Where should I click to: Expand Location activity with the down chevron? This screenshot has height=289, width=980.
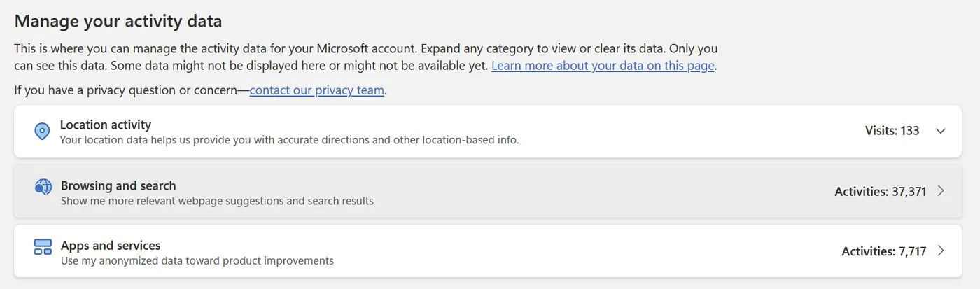(940, 131)
